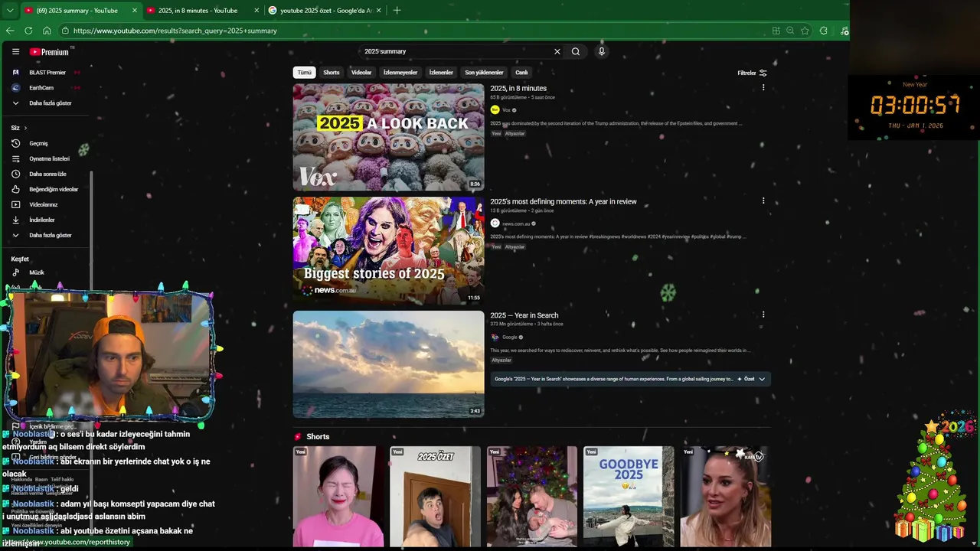Image resolution: width=980 pixels, height=551 pixels.
Task: Play 'Biggest stories of 2025' thumbnail
Action: tap(388, 250)
